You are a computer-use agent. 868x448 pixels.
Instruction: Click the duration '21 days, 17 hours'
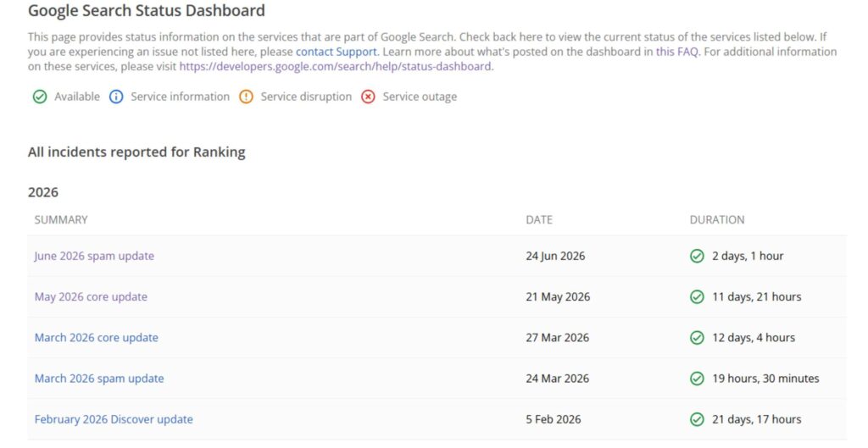click(757, 420)
